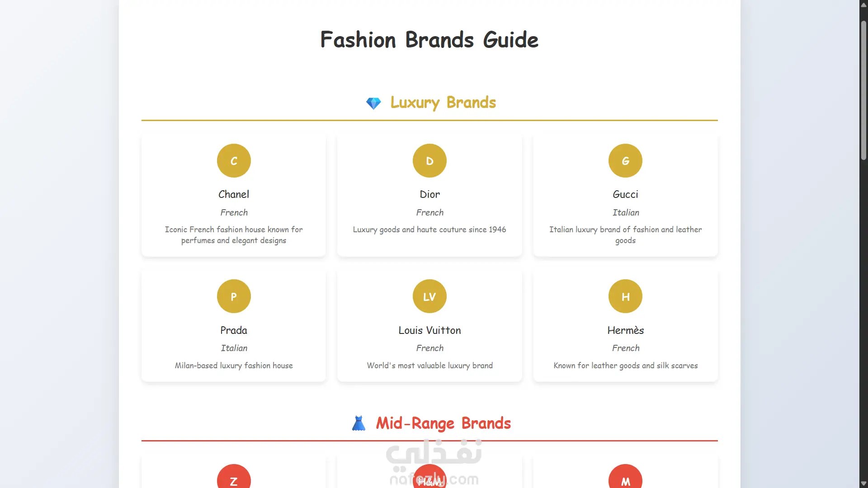Click the Prada 'P' circle icon

[234, 296]
